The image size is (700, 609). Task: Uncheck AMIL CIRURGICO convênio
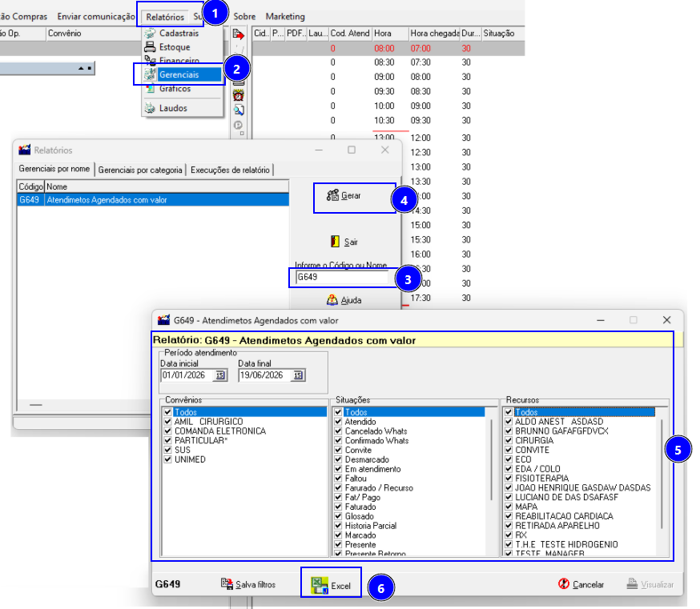pyautogui.click(x=167, y=421)
